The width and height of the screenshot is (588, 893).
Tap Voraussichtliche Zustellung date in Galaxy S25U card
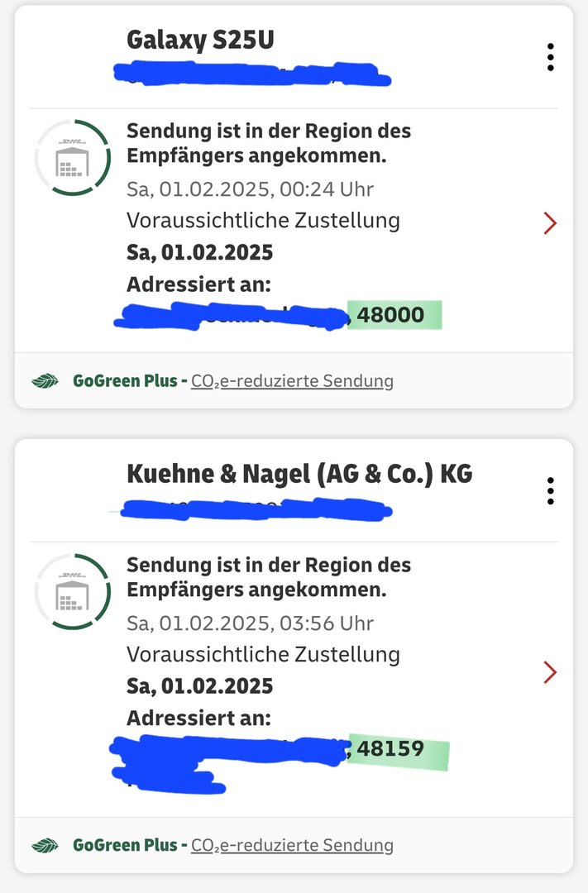pyautogui.click(x=199, y=252)
